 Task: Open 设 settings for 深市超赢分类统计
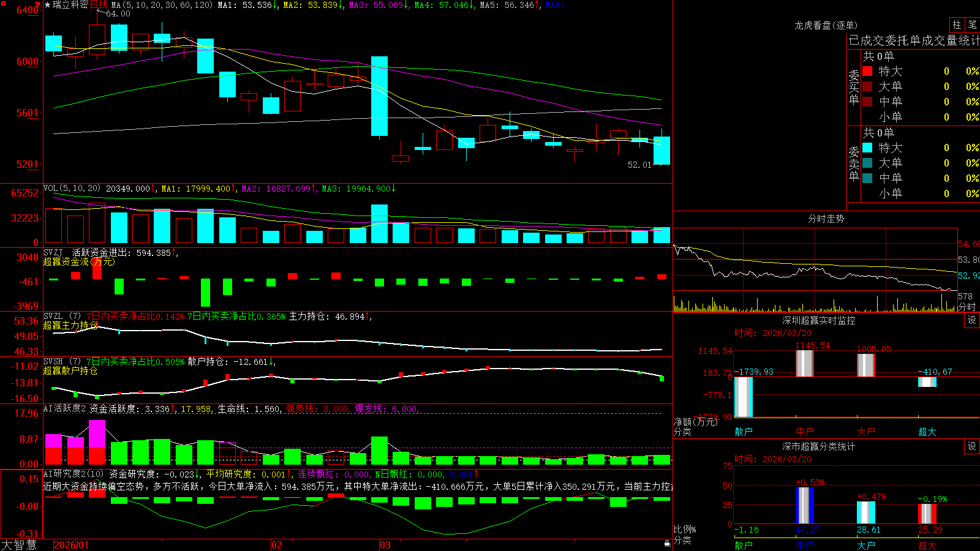click(x=972, y=446)
